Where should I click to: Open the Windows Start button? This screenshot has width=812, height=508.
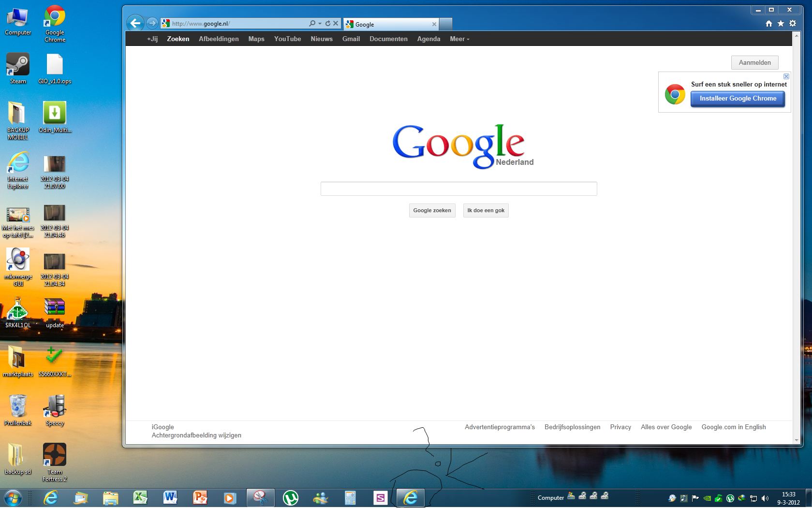pos(13,497)
